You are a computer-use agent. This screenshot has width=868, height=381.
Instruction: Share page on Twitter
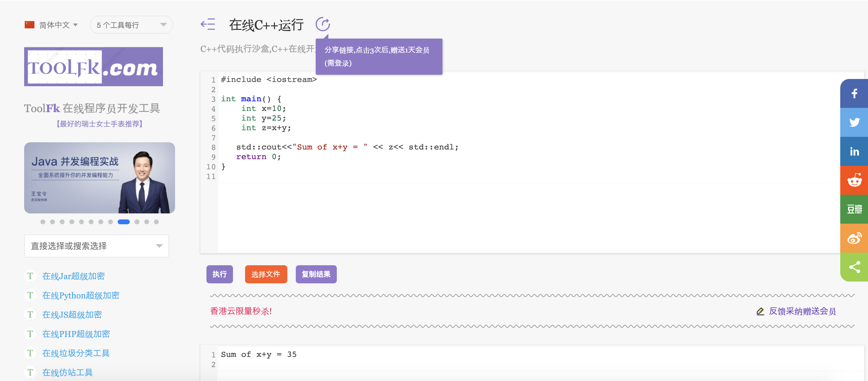854,122
